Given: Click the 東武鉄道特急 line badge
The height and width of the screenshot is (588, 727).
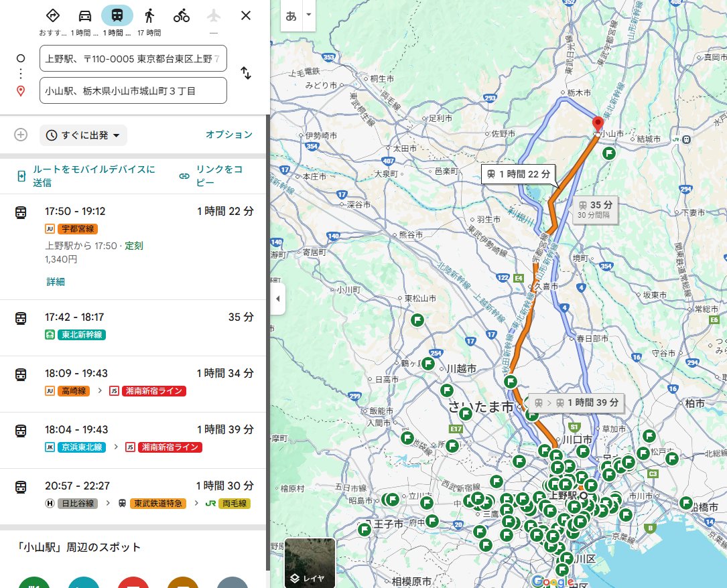Looking at the screenshot, I should 158,503.
